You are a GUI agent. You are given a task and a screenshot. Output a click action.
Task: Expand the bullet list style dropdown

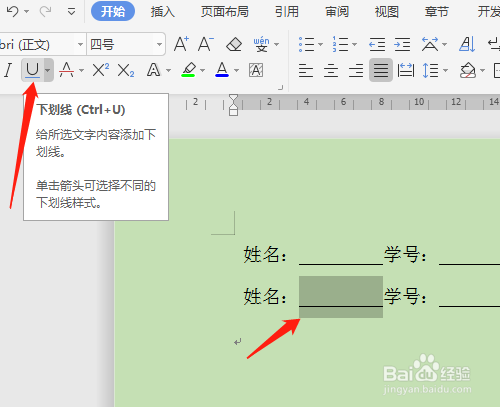(320, 44)
